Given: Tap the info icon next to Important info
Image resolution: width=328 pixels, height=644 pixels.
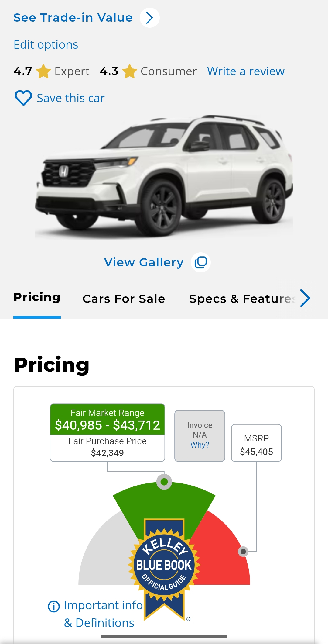Looking at the screenshot, I should [54, 606].
